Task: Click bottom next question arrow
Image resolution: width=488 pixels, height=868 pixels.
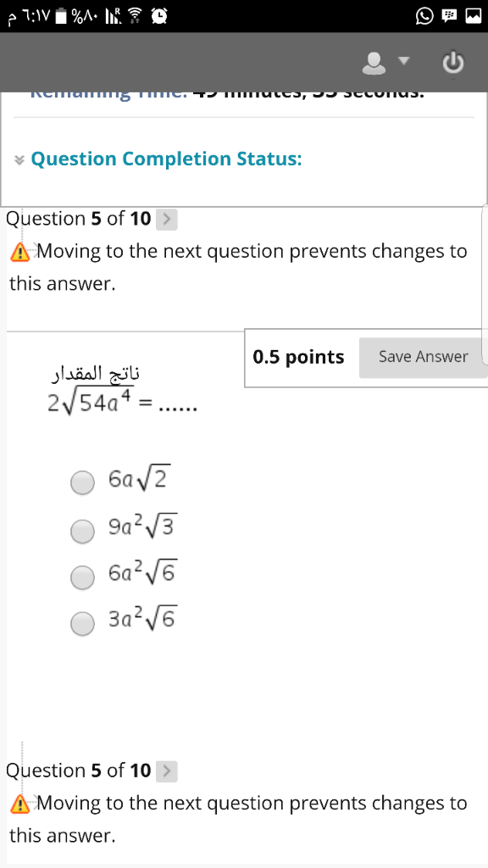Action: (x=167, y=771)
